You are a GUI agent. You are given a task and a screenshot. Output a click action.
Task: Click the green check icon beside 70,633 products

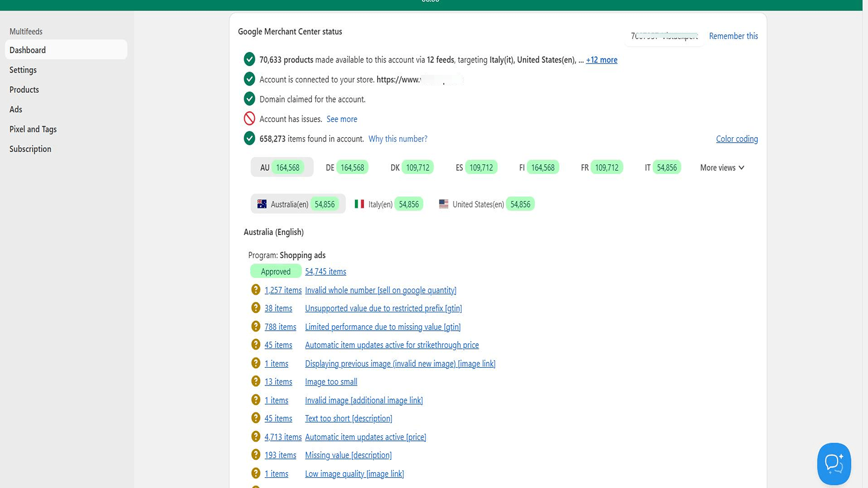[x=250, y=59]
